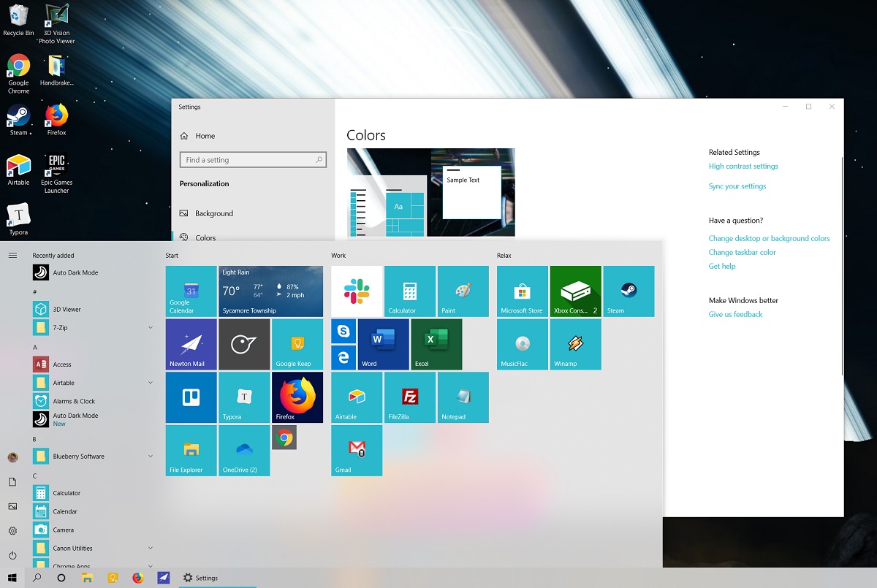Open the Google Keep tile

(297, 344)
